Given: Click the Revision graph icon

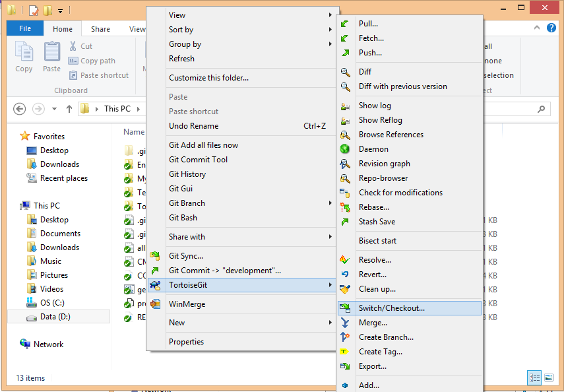Looking at the screenshot, I should click(x=345, y=164).
